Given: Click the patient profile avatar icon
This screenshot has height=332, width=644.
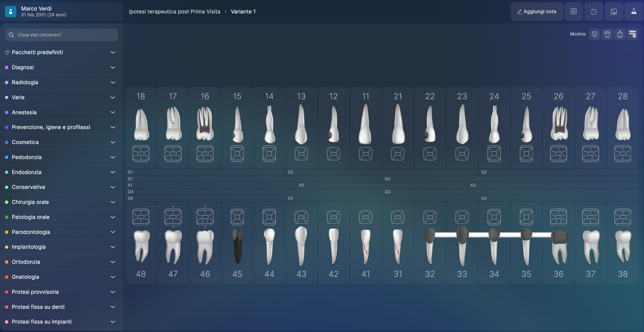Looking at the screenshot, I should [x=10, y=12].
